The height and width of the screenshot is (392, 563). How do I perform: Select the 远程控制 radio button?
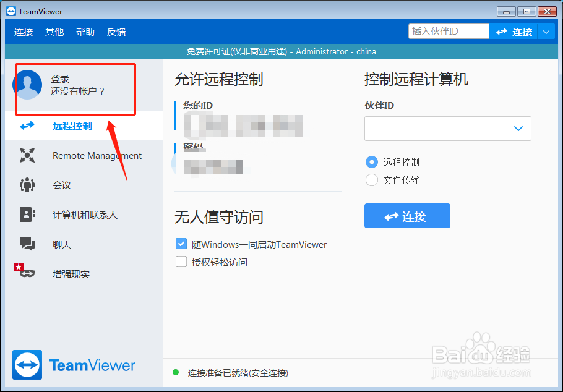click(x=372, y=162)
